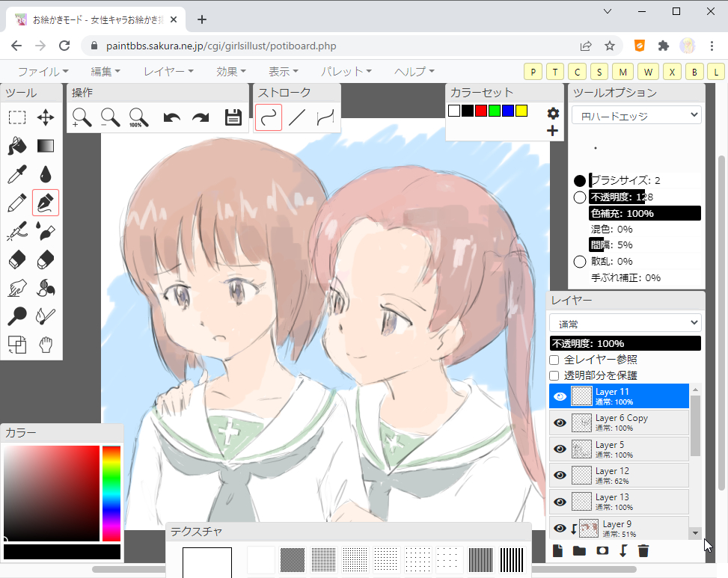The image size is (728, 578).
Task: Check the 透明部分を保護 option
Action: (x=554, y=375)
